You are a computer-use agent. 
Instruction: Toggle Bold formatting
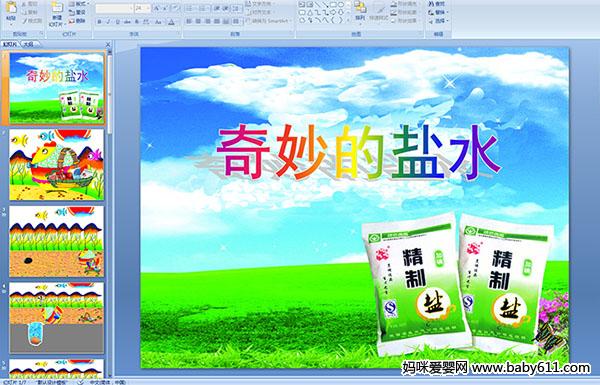99,22
